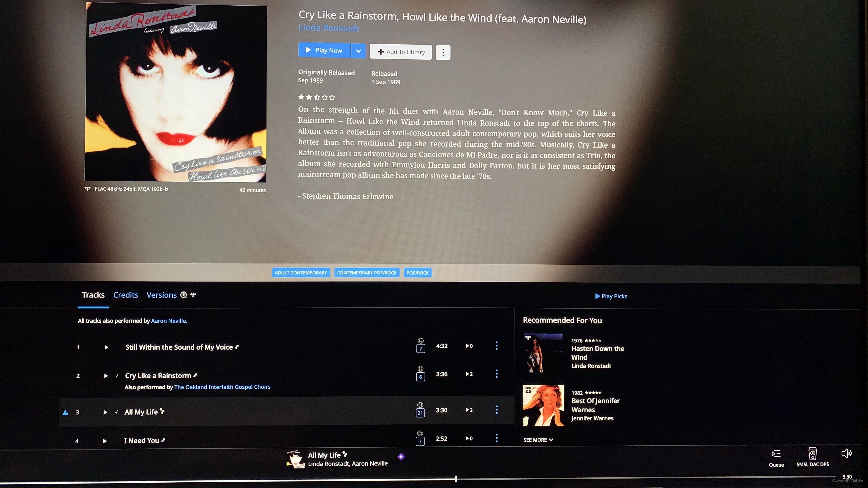This screenshot has height=488, width=868.
Task: Play track 1 with its triangle icon
Action: (x=106, y=347)
